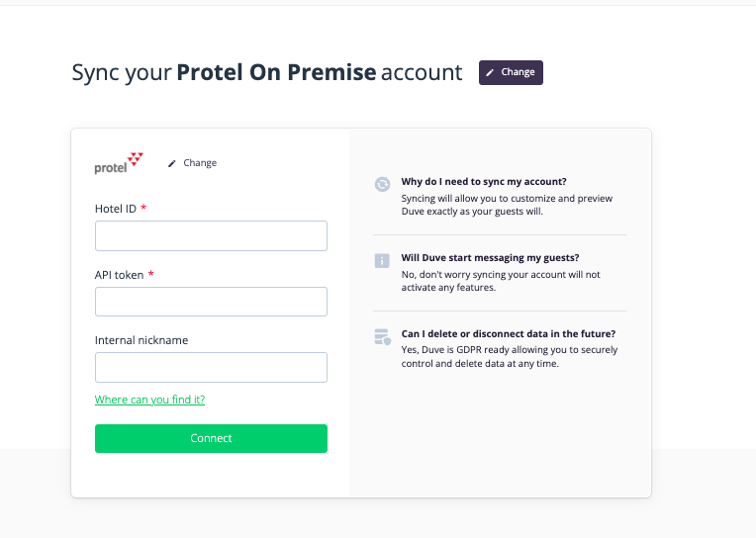Click the API token label
The image size is (756, 538).
(119, 275)
